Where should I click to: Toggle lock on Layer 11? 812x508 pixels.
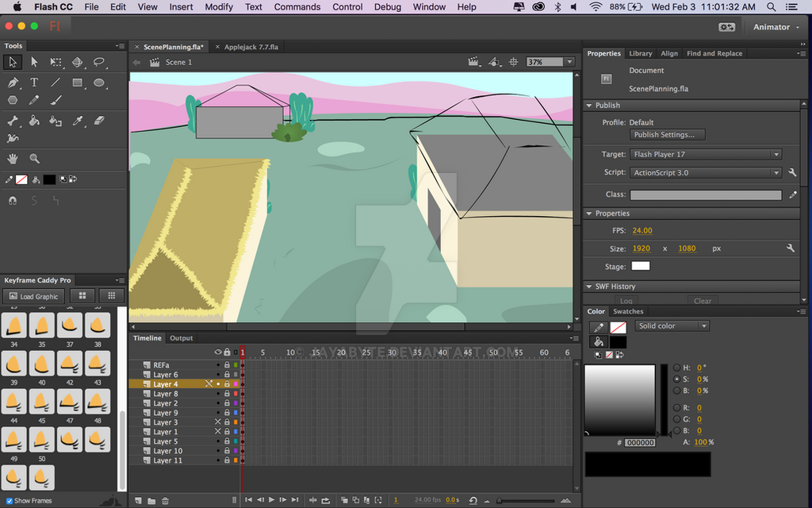click(227, 460)
